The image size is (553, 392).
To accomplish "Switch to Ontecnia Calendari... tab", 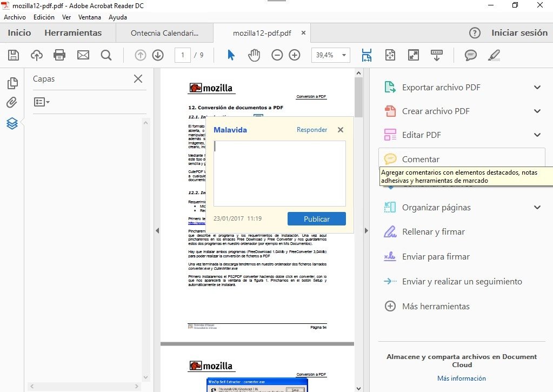I will click(x=164, y=33).
